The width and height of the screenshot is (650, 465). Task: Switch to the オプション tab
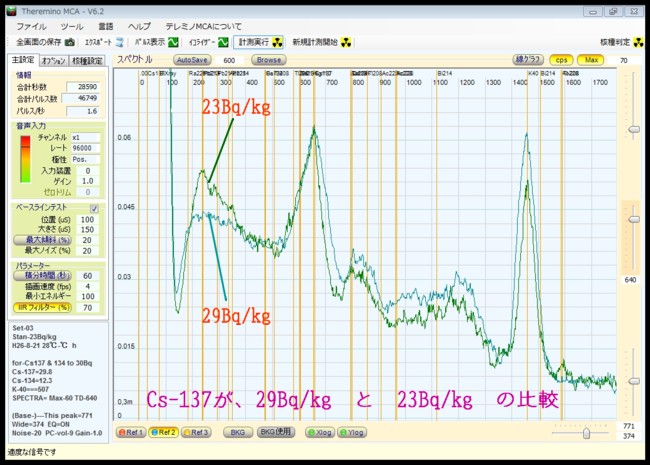pyautogui.click(x=53, y=61)
